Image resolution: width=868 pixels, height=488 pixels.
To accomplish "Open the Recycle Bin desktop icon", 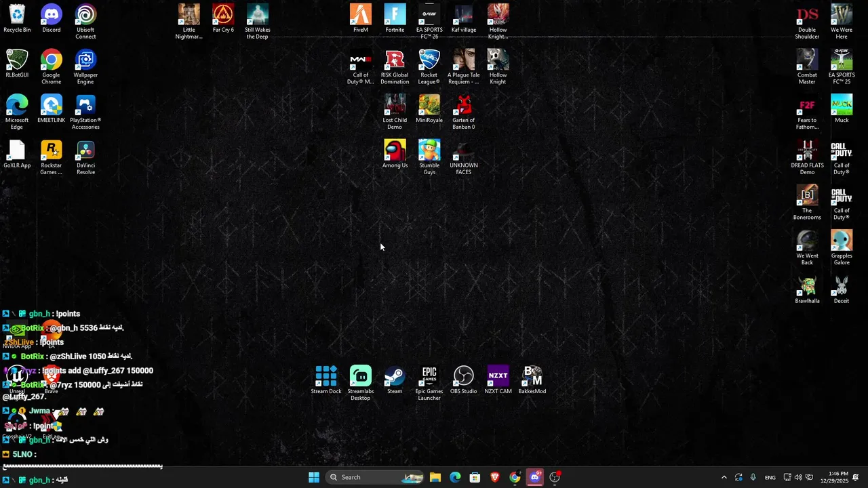I will coord(17,19).
